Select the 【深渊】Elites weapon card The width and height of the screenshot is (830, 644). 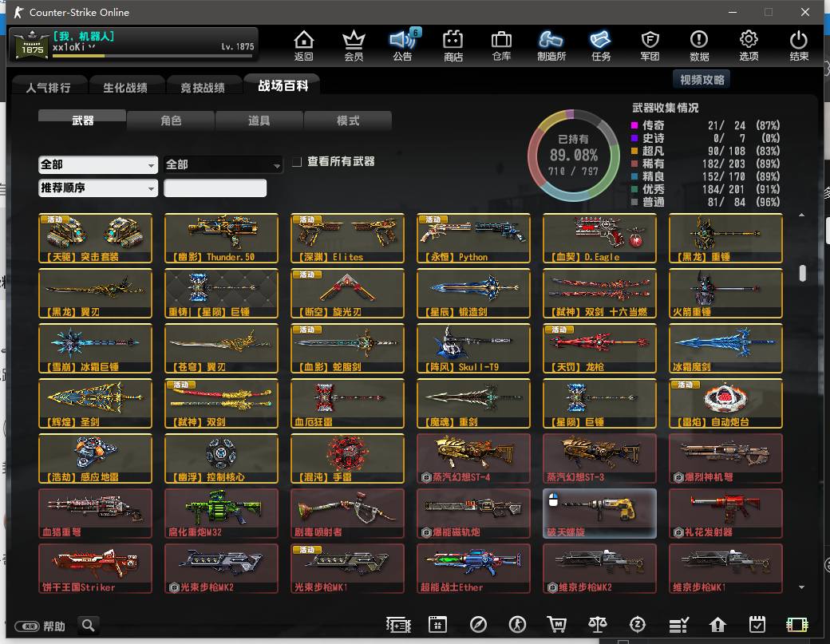347,238
